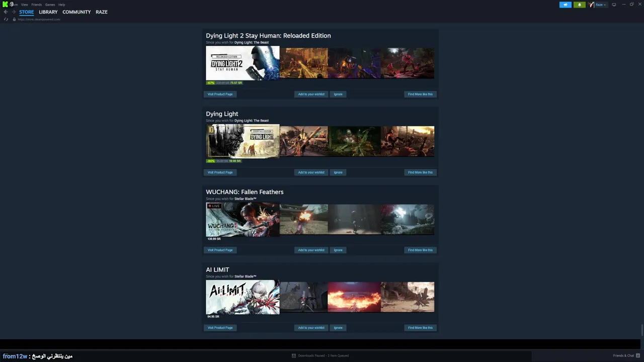The height and width of the screenshot is (362, 644).
Task: Go back with the left arrow
Action: [x=6, y=12]
